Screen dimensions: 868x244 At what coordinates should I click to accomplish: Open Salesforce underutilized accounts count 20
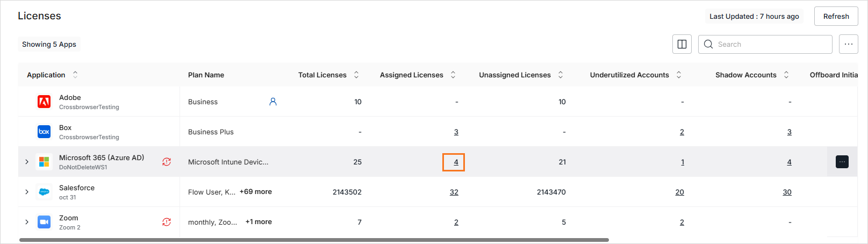[x=680, y=192]
